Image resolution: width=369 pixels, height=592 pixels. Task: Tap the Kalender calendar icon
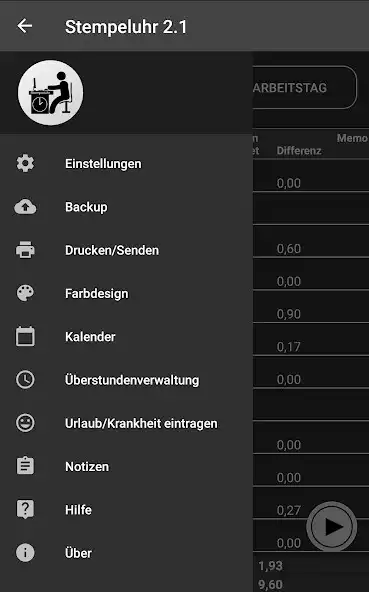(x=25, y=336)
